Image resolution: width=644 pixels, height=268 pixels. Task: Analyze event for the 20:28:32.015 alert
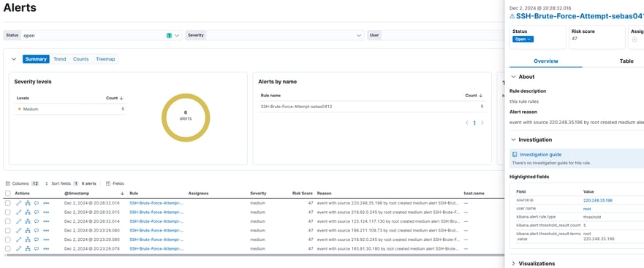tap(28, 212)
